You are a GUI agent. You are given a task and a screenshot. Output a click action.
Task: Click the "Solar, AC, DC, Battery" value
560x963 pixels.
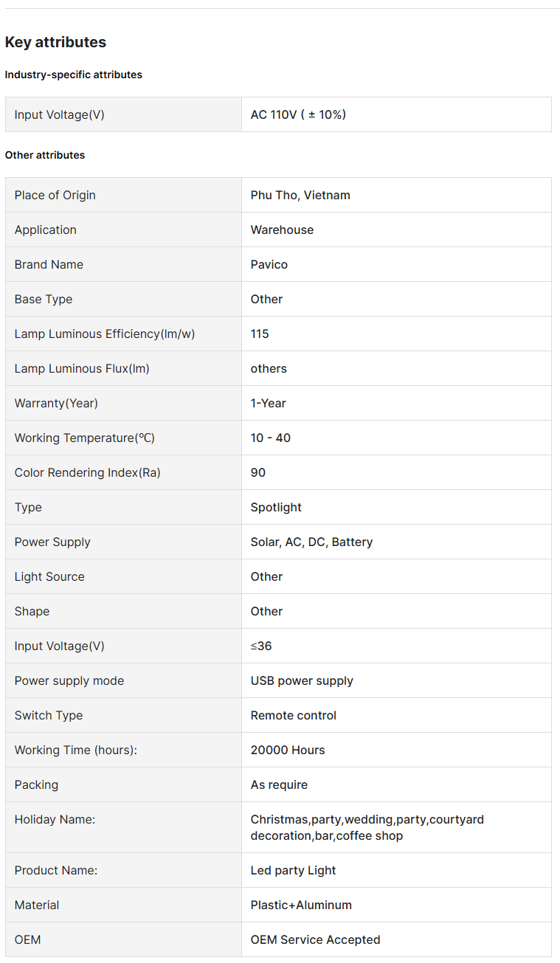[311, 542]
